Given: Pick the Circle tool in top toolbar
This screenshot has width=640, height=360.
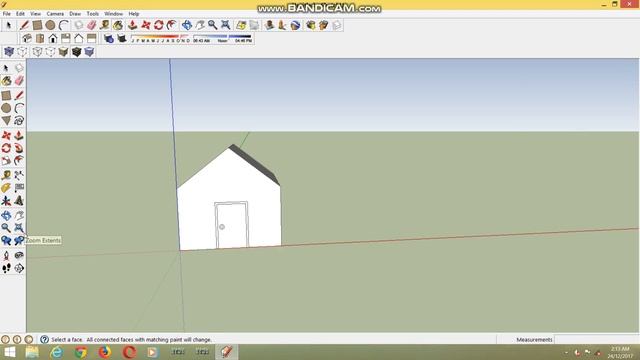Looking at the screenshot, I should 50,25.
